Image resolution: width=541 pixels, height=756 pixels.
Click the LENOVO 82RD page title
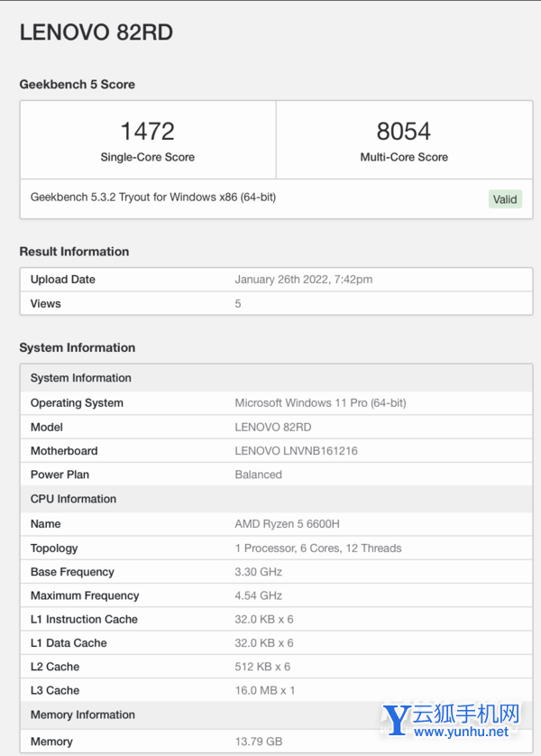tap(96, 32)
